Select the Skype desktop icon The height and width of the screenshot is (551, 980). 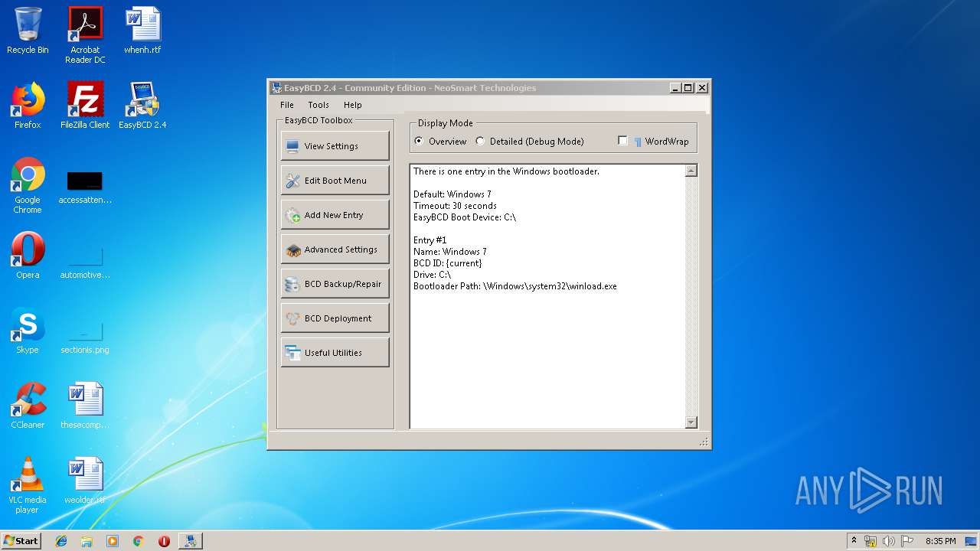pos(28,331)
